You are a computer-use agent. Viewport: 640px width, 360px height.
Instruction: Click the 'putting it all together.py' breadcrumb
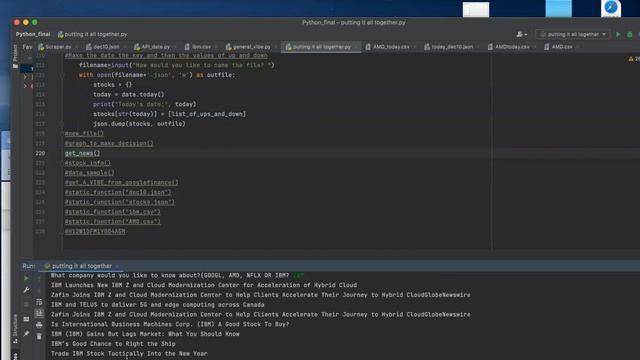92,34
